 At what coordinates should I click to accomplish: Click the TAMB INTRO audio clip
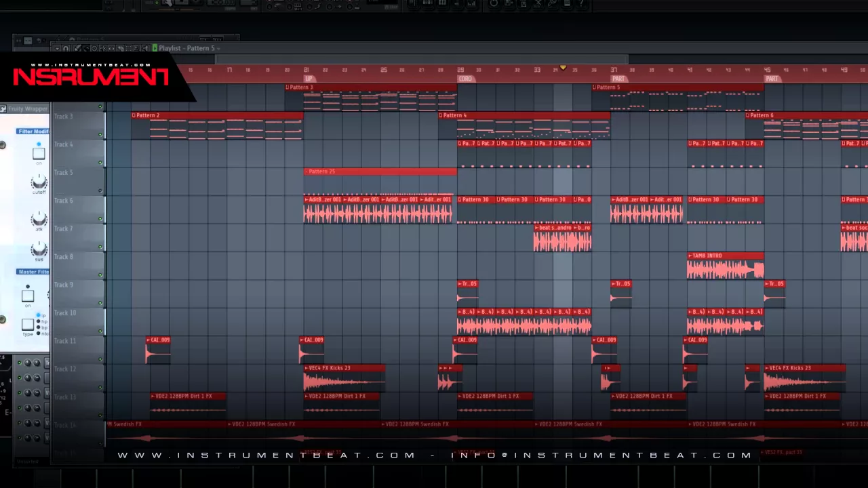pyautogui.click(x=726, y=266)
